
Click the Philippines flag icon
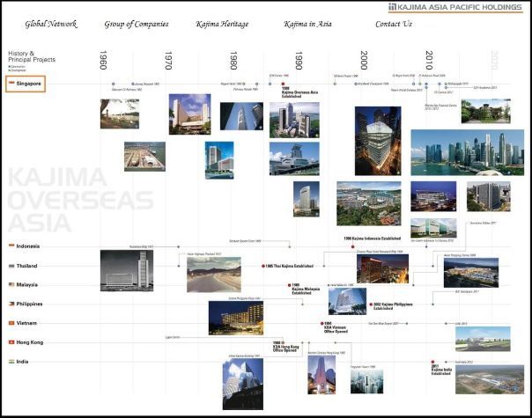11,304
